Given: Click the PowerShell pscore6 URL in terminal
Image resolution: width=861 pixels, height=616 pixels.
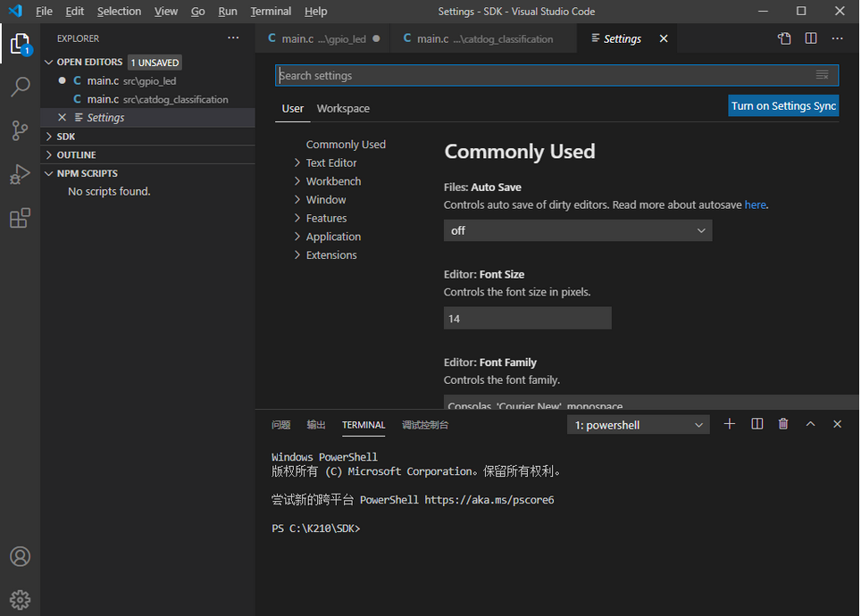Looking at the screenshot, I should [489, 500].
